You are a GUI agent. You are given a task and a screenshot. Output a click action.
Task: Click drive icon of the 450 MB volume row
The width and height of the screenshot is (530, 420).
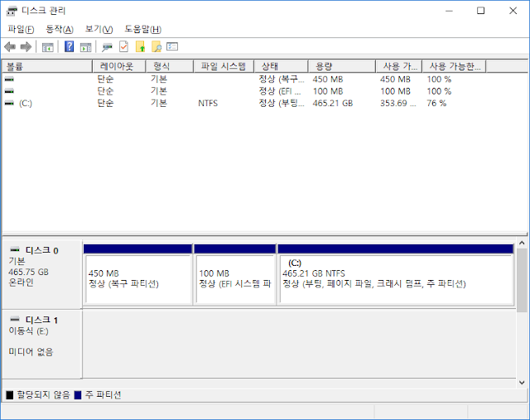click(x=9, y=80)
